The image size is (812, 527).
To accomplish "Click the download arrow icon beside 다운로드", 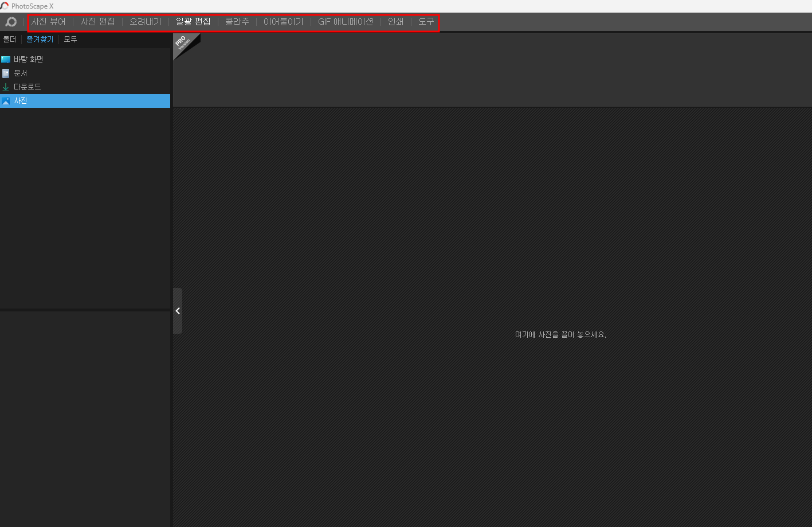I will pyautogui.click(x=6, y=87).
